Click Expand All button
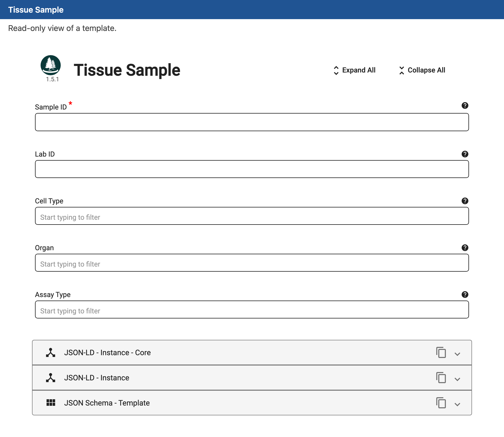Image resolution: width=504 pixels, height=437 pixels. point(354,70)
